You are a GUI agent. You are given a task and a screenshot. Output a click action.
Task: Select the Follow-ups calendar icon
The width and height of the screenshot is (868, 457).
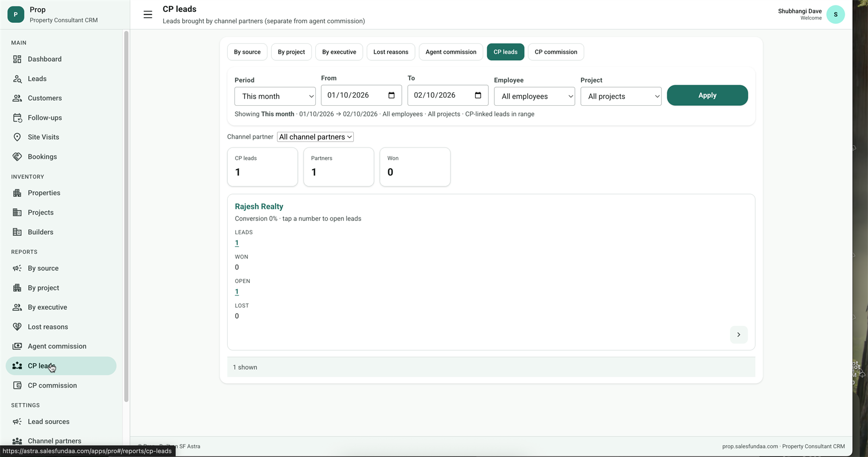click(17, 118)
